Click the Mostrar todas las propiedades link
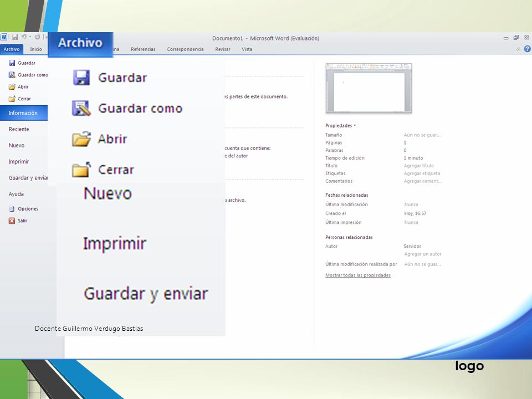 point(358,275)
